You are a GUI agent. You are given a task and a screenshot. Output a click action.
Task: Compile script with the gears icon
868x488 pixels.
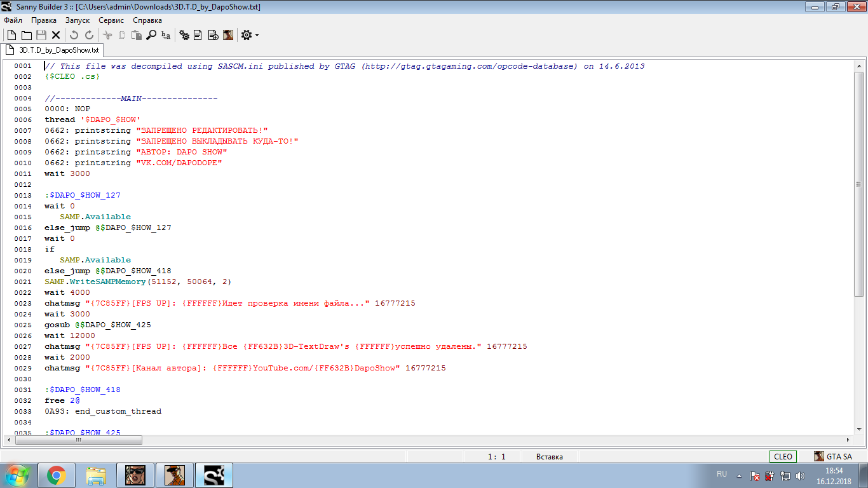pyautogui.click(x=184, y=35)
